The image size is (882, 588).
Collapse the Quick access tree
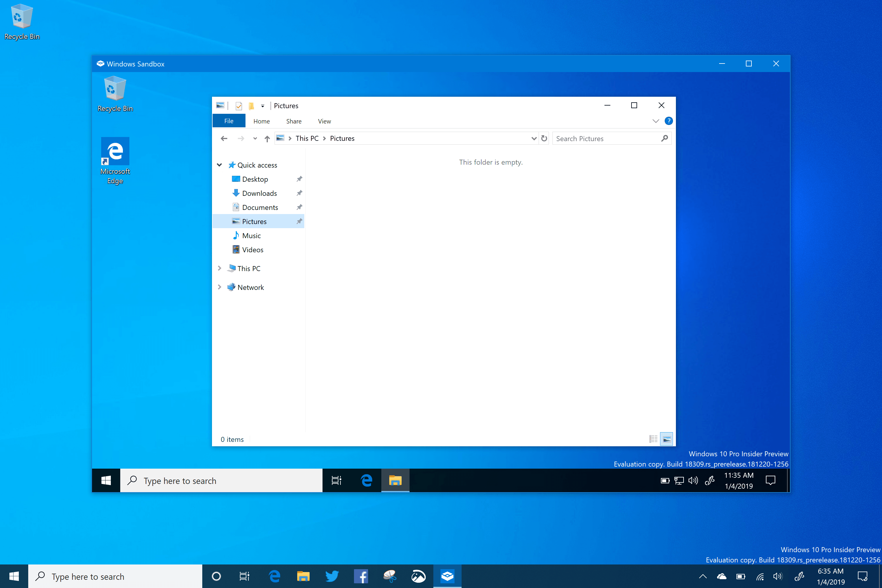(219, 165)
